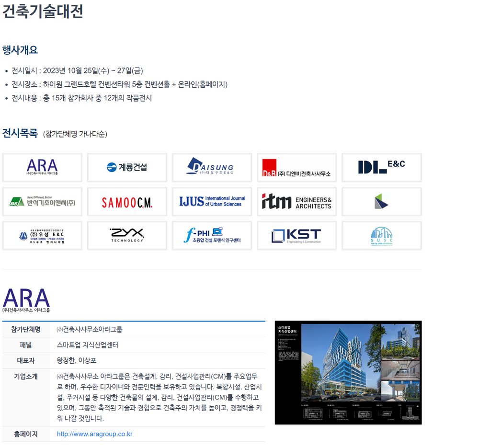Open the 우성 E&C logo tile

[42, 236]
